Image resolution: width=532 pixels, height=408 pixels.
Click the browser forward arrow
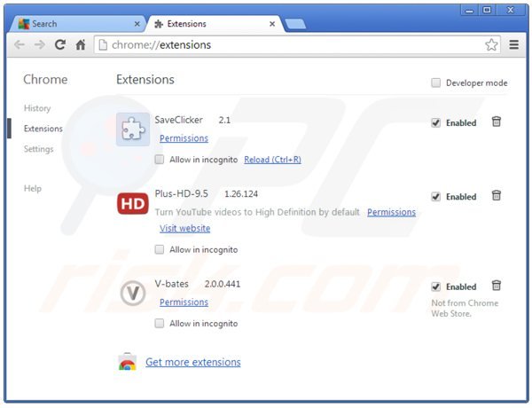[40, 45]
